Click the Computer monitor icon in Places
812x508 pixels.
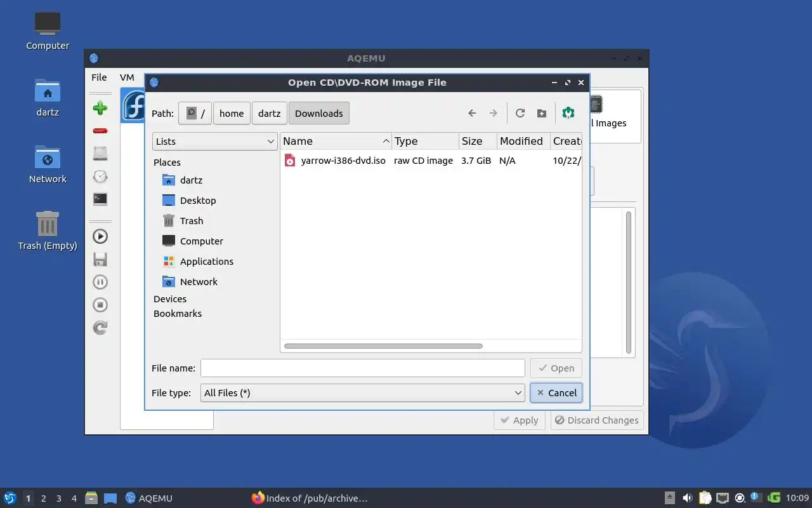168,241
